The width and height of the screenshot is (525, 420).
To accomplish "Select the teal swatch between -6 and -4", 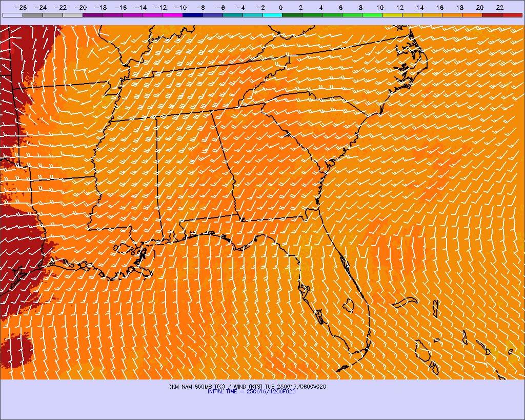I will click(x=233, y=15).
